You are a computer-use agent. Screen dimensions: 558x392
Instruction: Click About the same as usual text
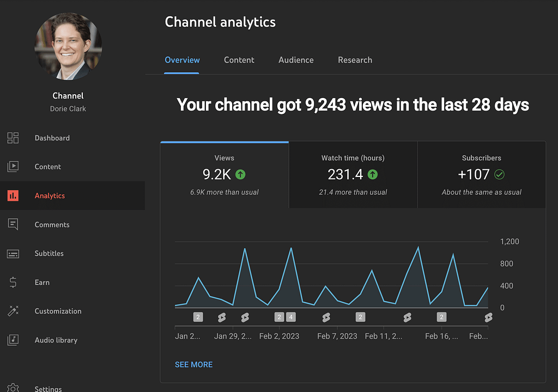coord(482,192)
